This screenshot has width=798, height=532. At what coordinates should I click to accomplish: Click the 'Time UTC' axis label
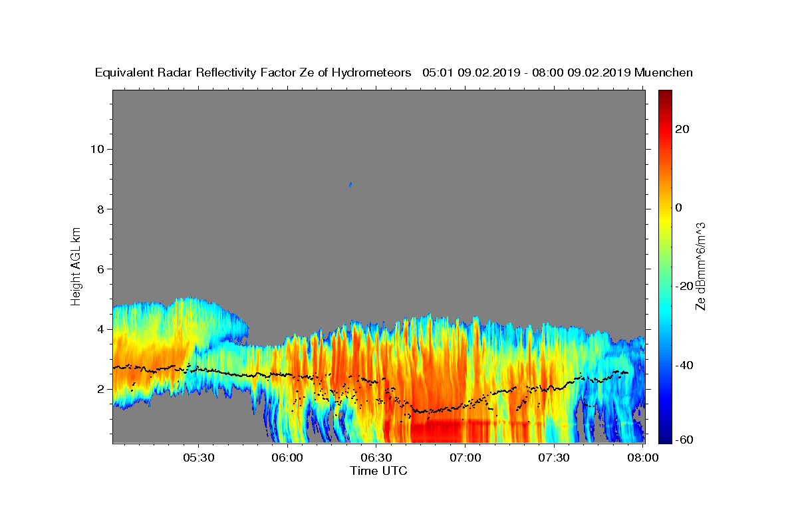tap(378, 471)
